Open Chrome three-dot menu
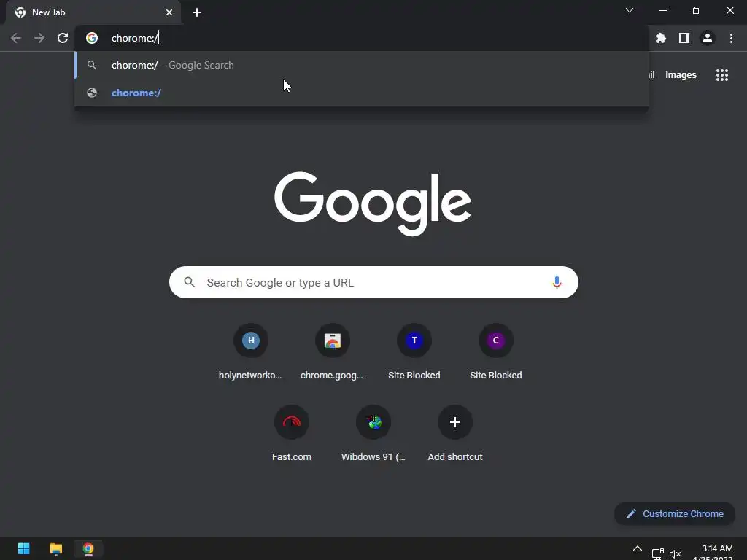 coord(731,38)
